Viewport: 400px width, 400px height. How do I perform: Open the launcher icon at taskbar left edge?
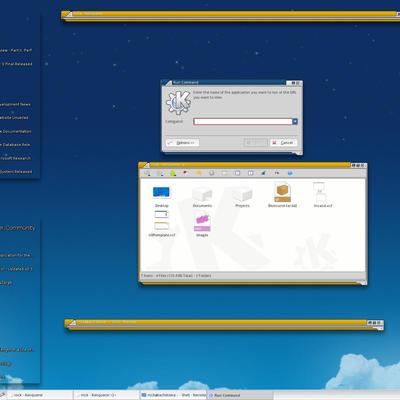tap(3, 395)
